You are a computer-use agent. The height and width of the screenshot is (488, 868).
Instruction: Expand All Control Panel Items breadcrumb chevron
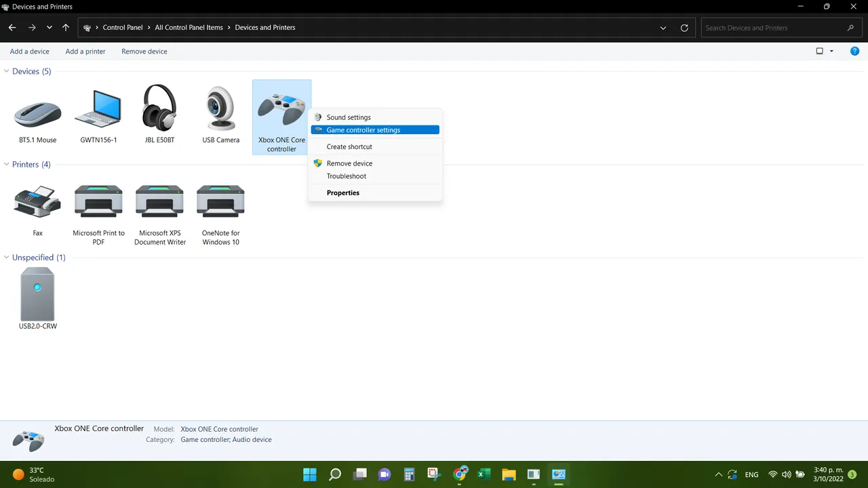tap(229, 28)
